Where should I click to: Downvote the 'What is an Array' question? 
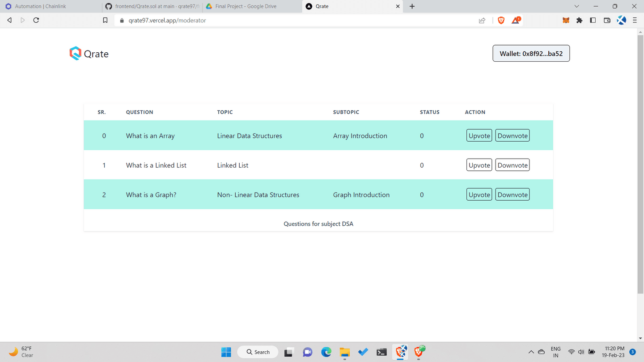pyautogui.click(x=513, y=136)
